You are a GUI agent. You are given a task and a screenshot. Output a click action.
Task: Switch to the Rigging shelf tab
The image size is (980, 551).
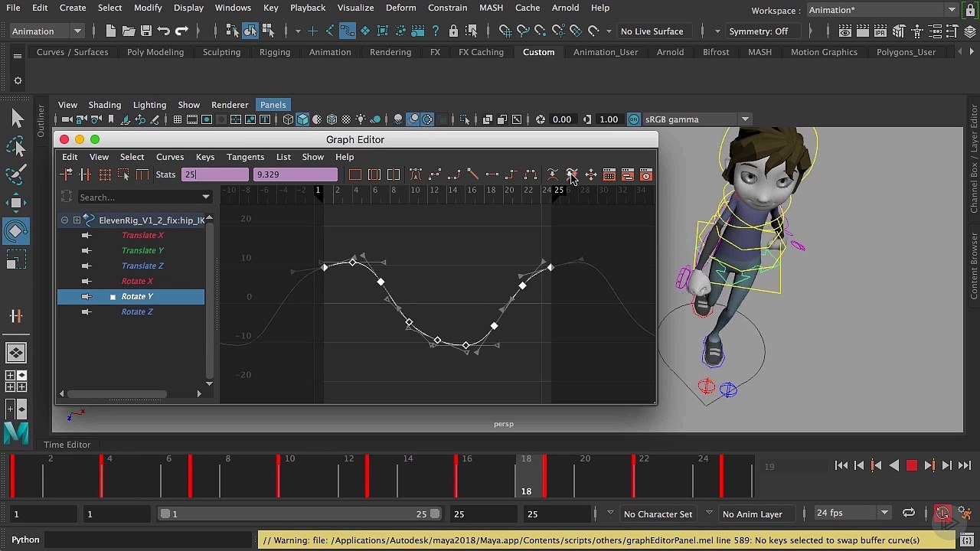tap(274, 52)
